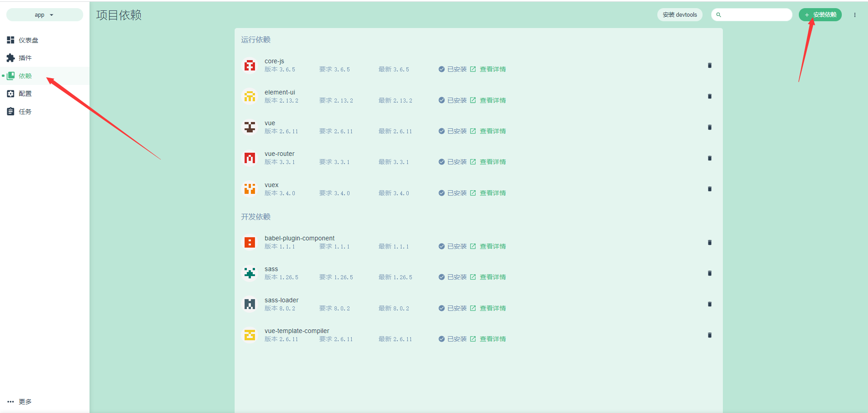Click the 安装 devtools button
This screenshot has width=868, height=413.
pos(679,15)
